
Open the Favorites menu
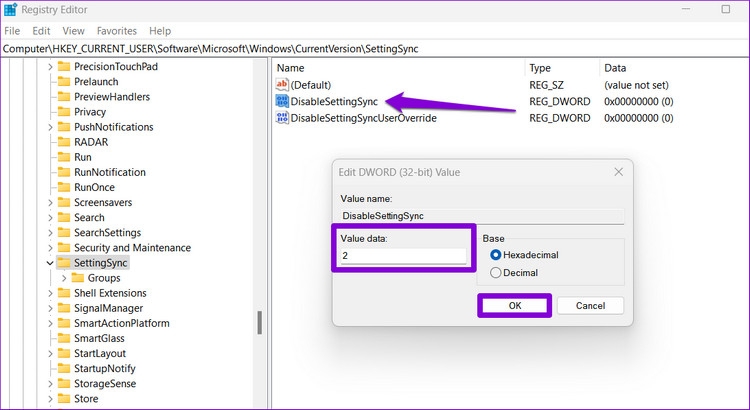coord(117,31)
